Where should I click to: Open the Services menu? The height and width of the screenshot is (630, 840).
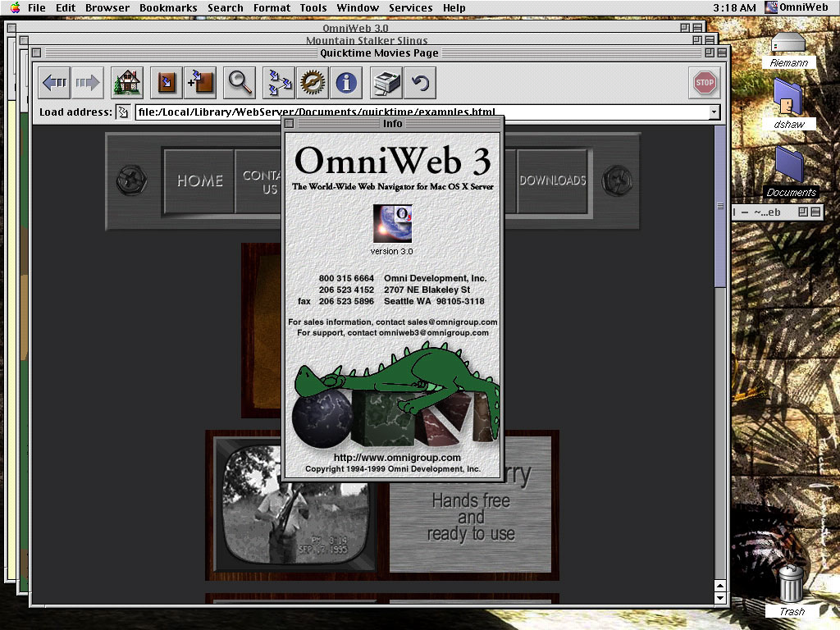(410, 7)
